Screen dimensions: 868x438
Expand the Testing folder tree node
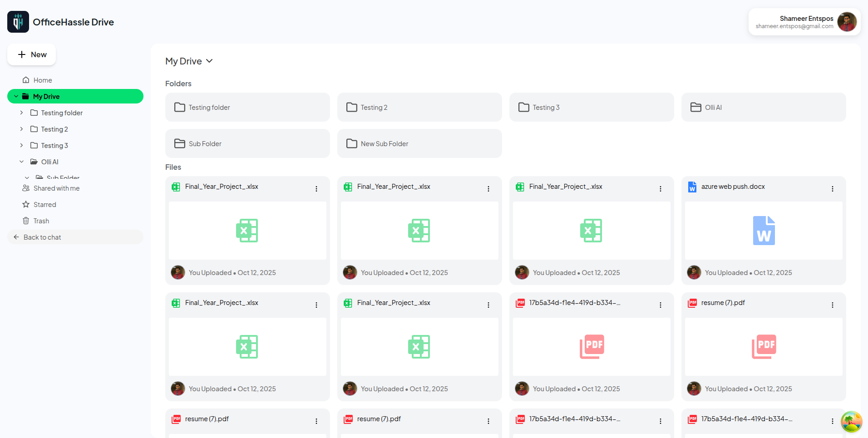[21, 113]
